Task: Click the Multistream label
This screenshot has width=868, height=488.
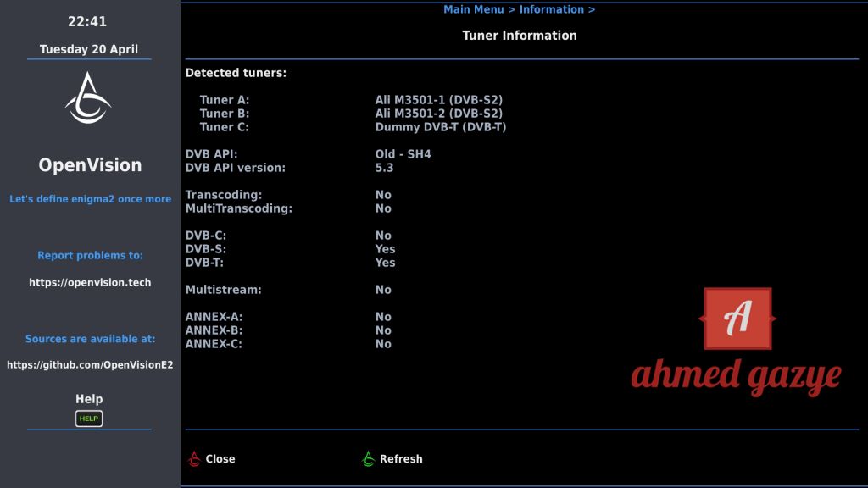Action: [x=223, y=290]
